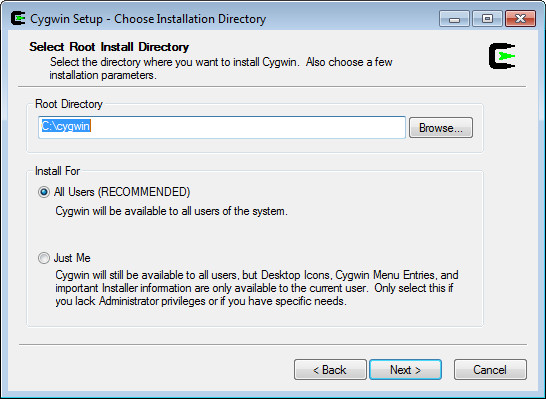546x399 pixels.
Task: Click the 'Root Directory' group label
Action: coord(69,104)
